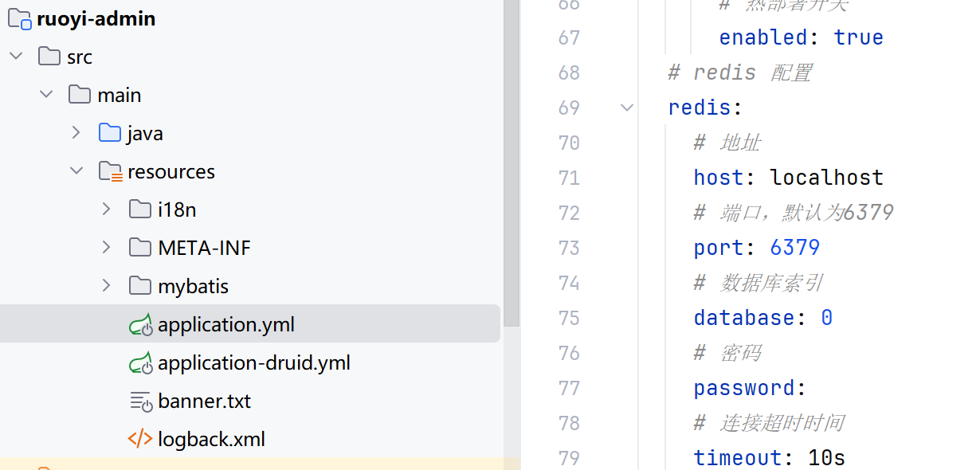Open application-druid.yml file
980x470 pixels.
[x=254, y=363]
